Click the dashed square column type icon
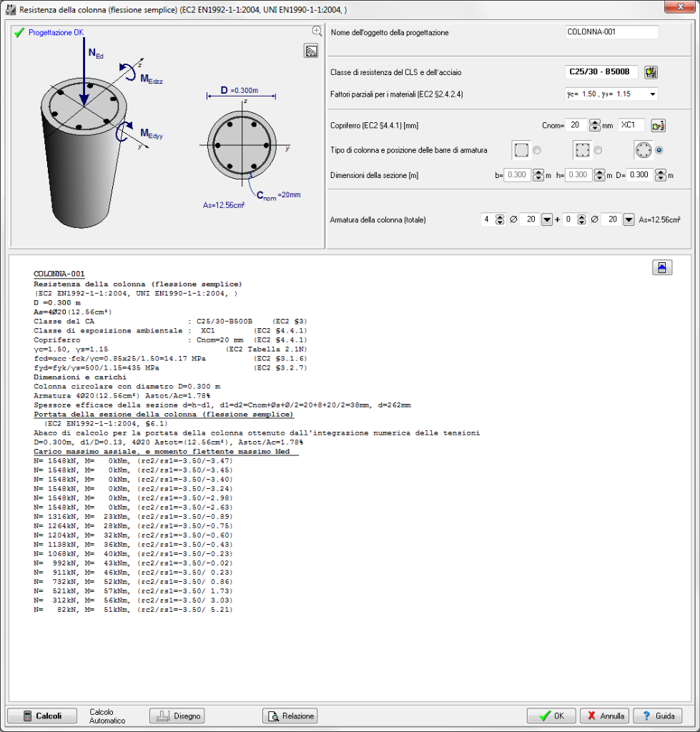 (x=582, y=150)
